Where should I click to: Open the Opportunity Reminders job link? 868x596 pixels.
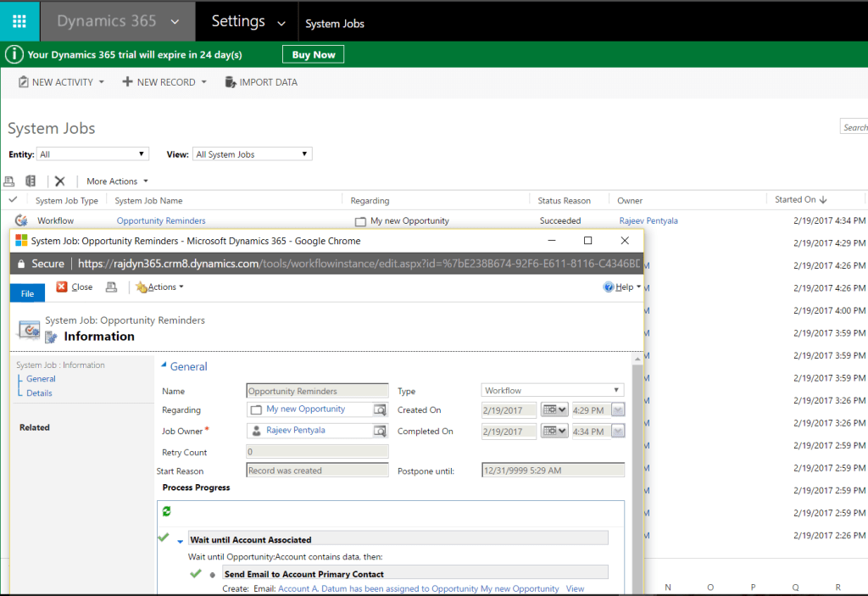[161, 221]
